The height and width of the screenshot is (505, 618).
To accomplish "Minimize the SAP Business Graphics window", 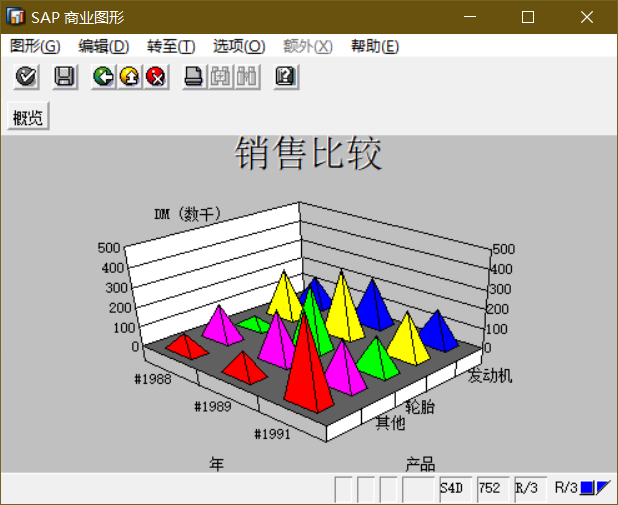I will click(x=470, y=17).
